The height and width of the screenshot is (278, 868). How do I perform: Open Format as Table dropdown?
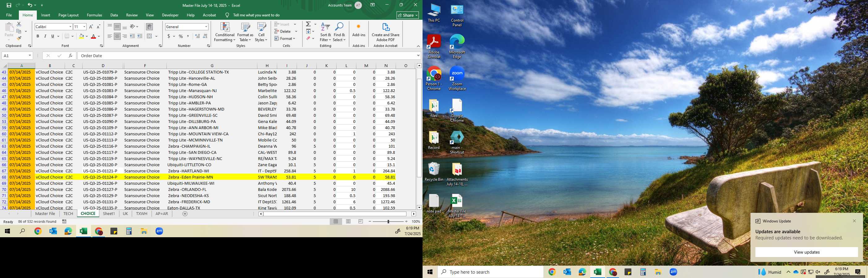coord(245,32)
